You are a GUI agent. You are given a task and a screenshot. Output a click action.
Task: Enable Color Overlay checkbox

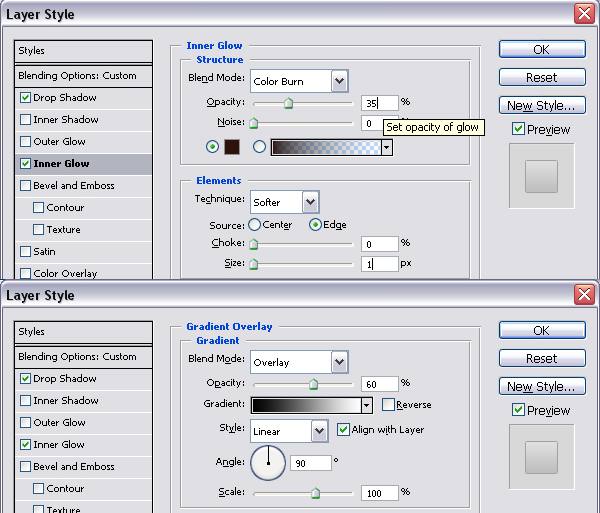coord(25,274)
